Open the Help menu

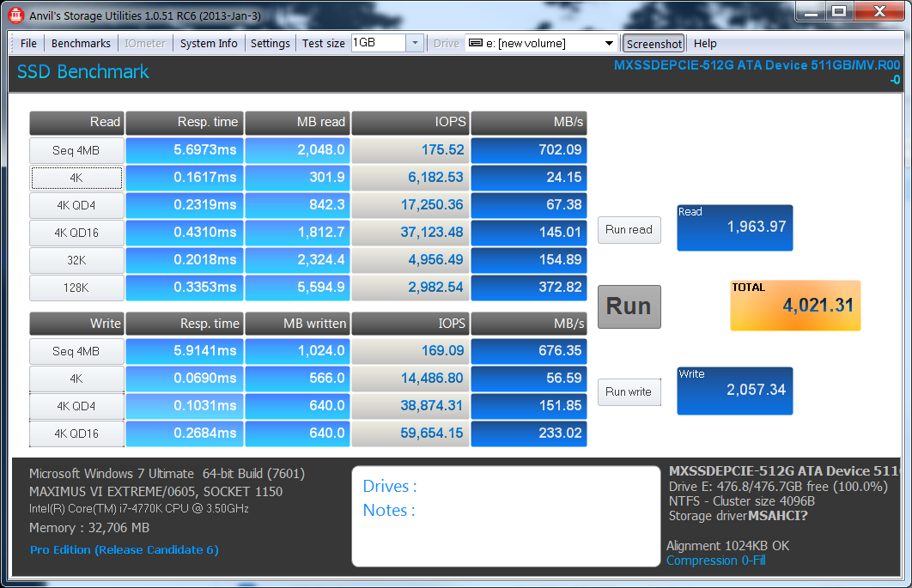(705, 43)
